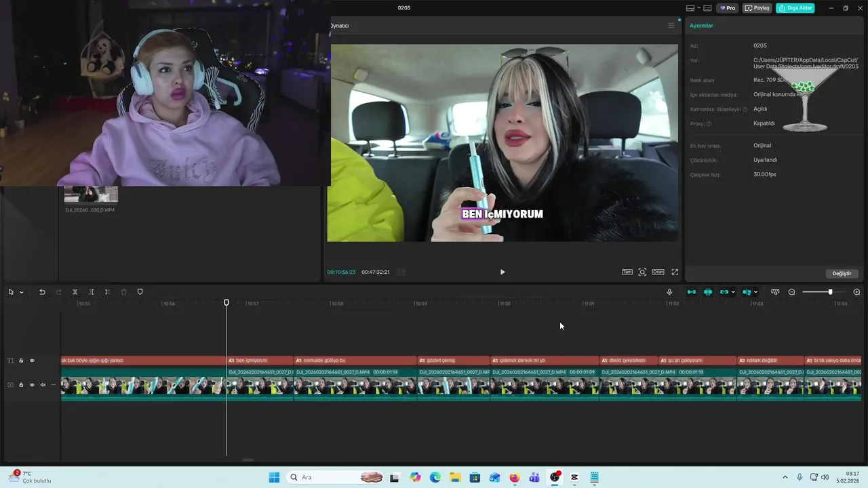Image resolution: width=868 pixels, height=488 pixels.
Task: Open the preview zoom focus icon
Action: [x=642, y=272]
